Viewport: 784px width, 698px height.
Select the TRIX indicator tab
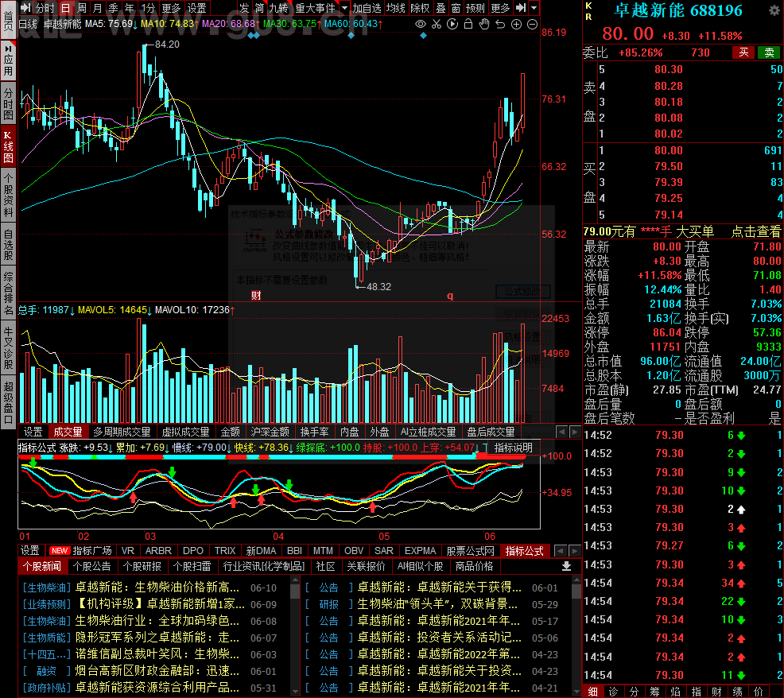pos(225,550)
